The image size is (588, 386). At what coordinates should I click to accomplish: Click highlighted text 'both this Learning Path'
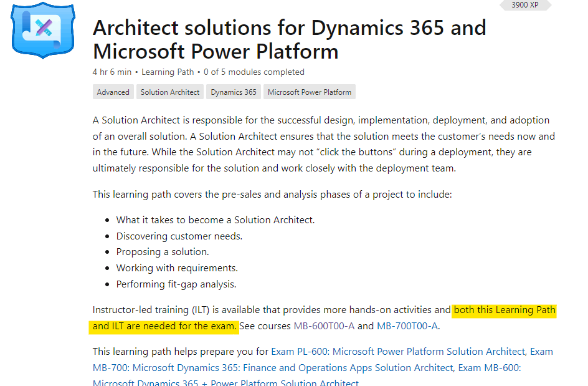(x=505, y=310)
